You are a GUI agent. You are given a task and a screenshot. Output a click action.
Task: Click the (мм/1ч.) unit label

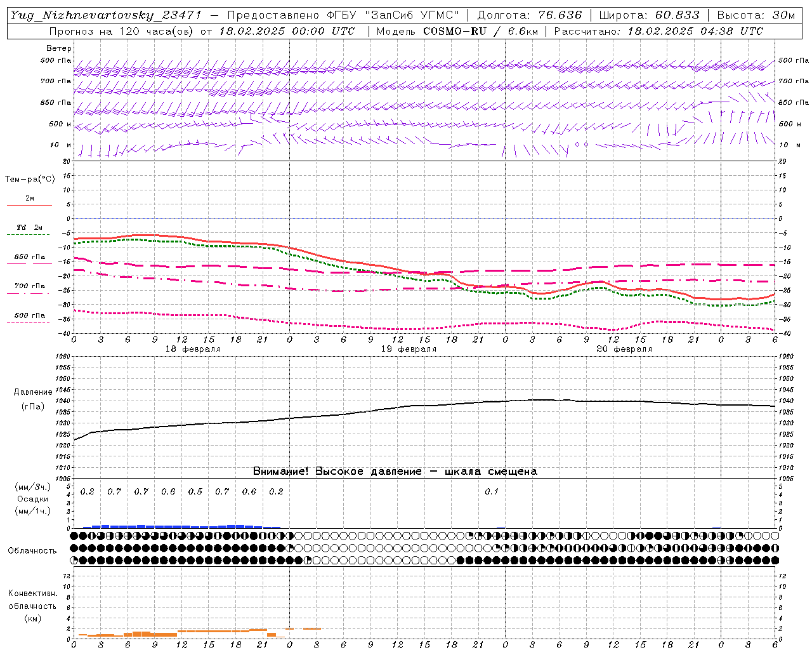coord(33,511)
